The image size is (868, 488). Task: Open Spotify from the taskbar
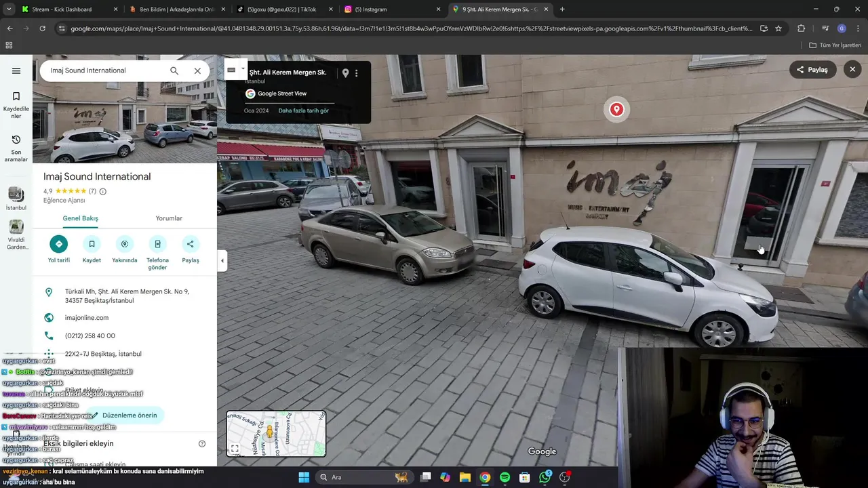(505, 477)
